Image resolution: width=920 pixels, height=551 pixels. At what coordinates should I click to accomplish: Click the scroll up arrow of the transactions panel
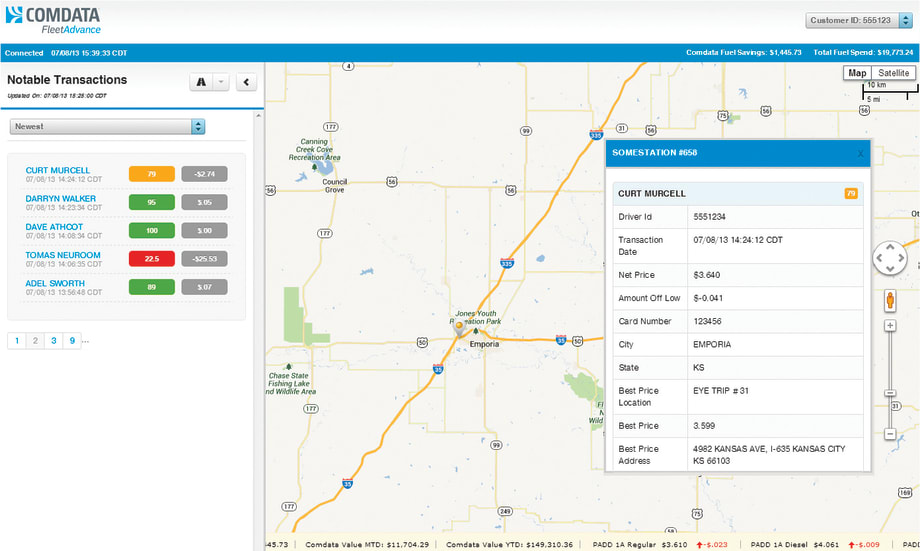pyautogui.click(x=258, y=116)
